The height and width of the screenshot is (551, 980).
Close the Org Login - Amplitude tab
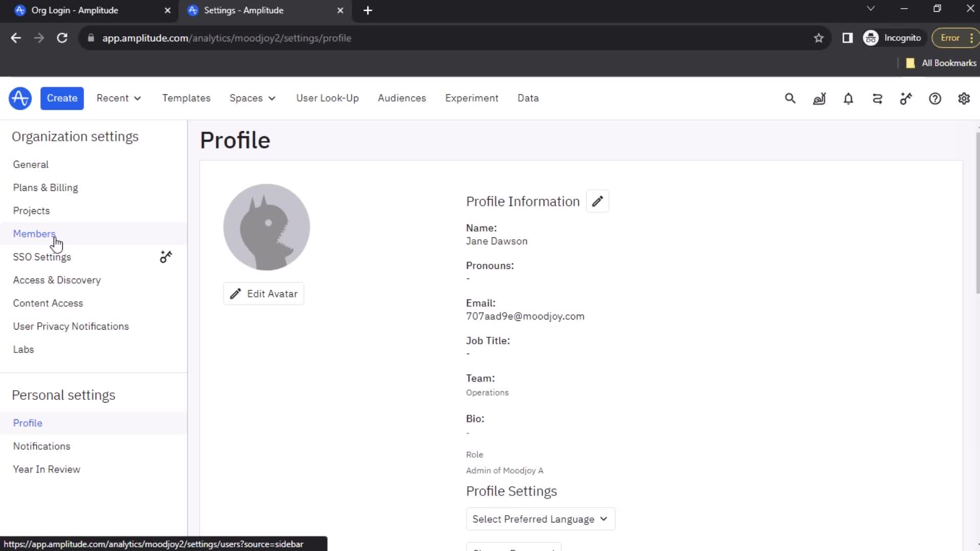(x=167, y=10)
